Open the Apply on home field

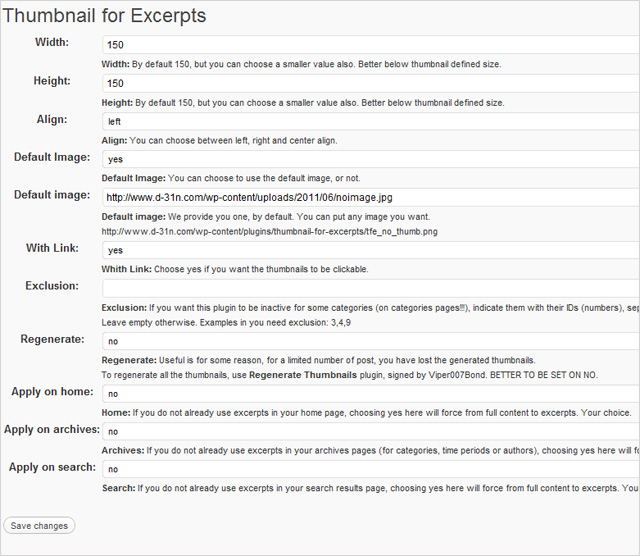[x=370, y=395]
